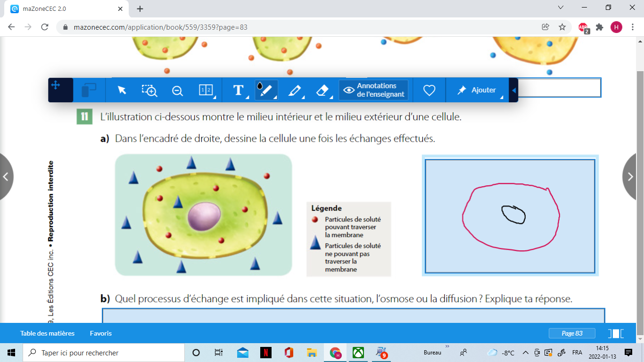Toggle the book view icon beside Page 83

coord(616,334)
